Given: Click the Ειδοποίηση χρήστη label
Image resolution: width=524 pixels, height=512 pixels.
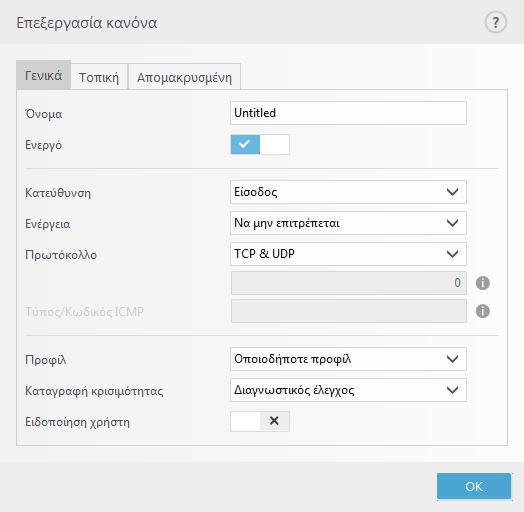Looking at the screenshot, I should tap(77, 422).
